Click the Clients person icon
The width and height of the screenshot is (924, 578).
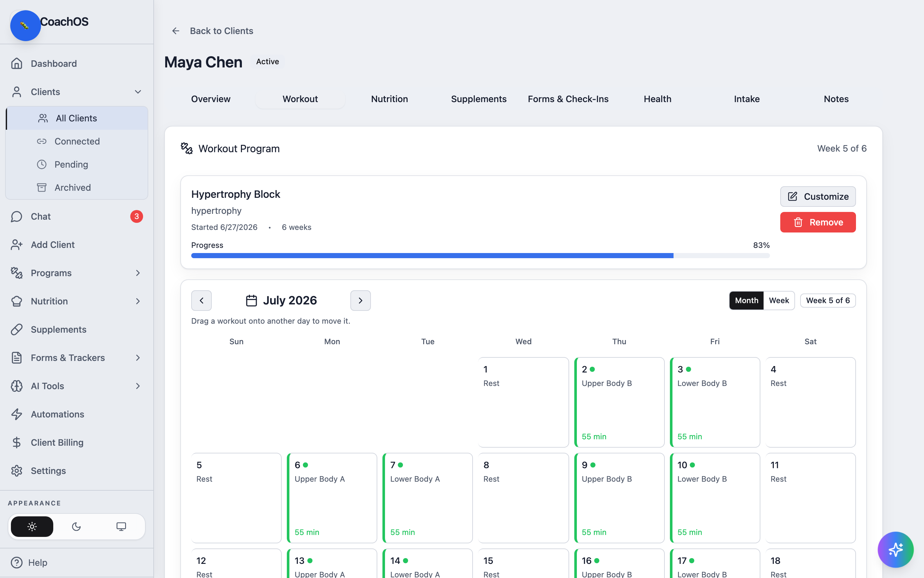point(16,92)
